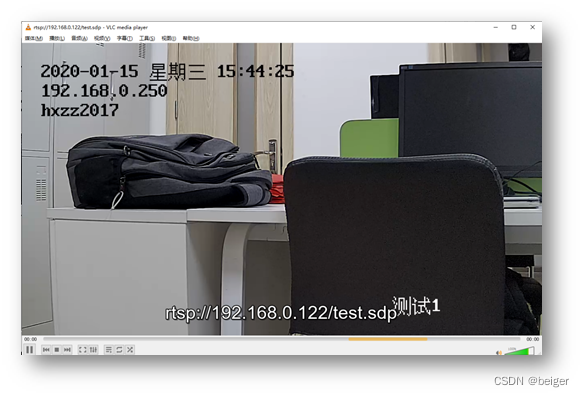This screenshot has height=397, width=584.
Task: Skip to next media track
Action: coord(67,350)
